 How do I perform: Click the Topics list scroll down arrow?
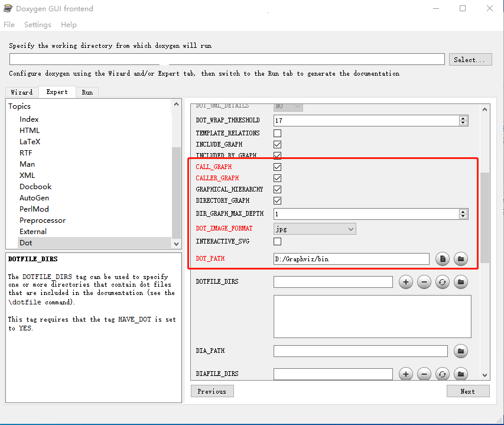point(176,244)
